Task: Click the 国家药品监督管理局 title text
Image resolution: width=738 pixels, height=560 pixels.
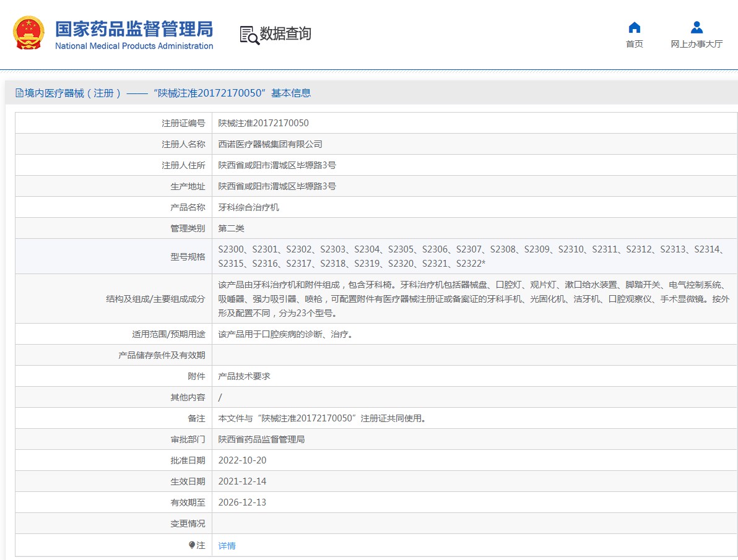Action: (134, 29)
